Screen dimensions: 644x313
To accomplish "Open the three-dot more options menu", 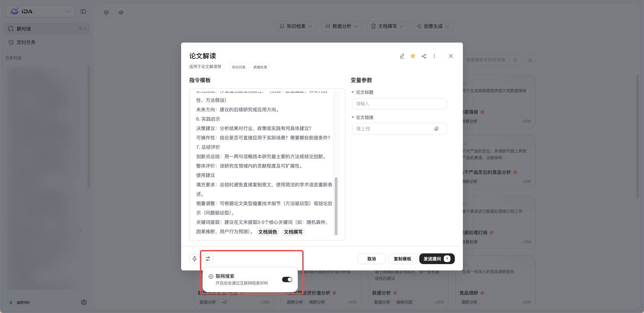I will (x=434, y=56).
